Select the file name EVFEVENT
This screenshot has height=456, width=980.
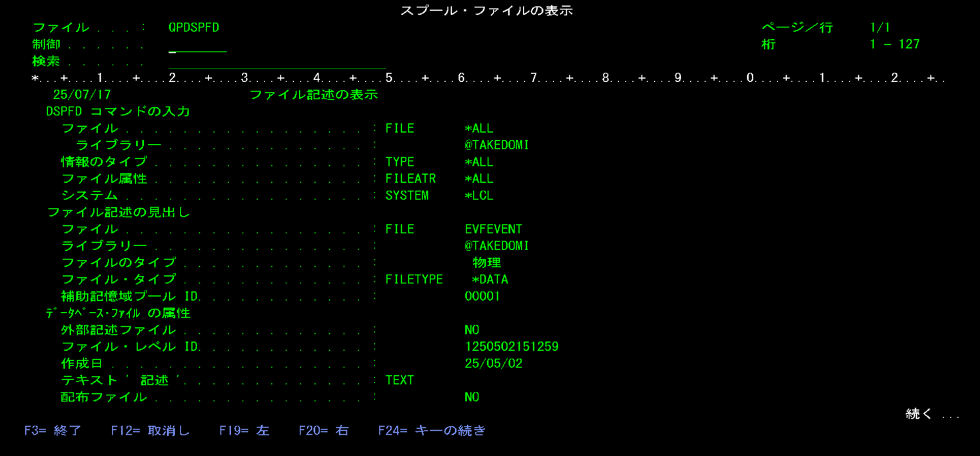[494, 229]
